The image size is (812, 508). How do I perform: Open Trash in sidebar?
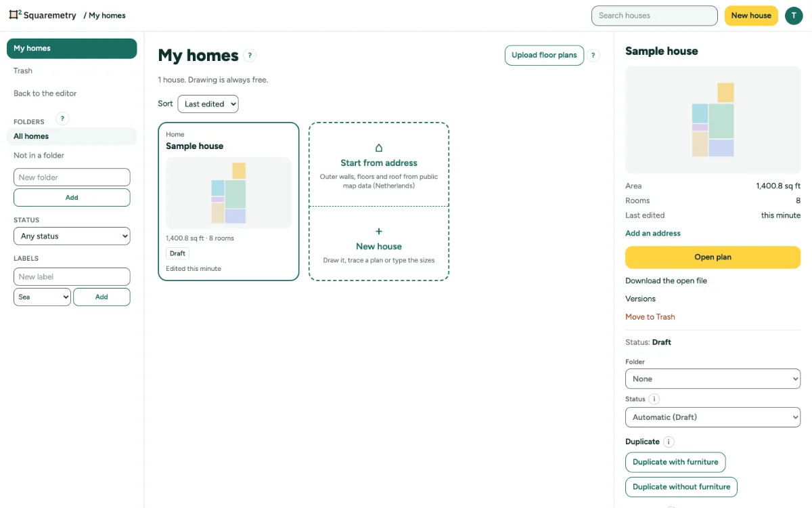click(x=23, y=70)
